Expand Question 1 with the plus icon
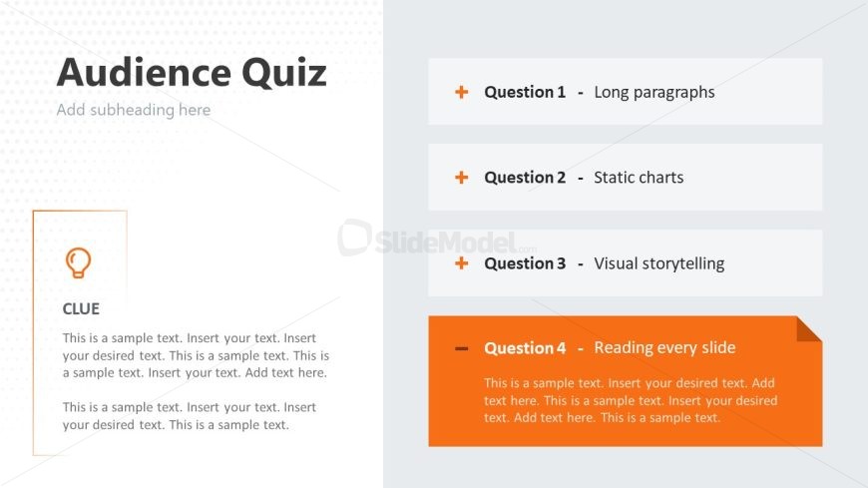 462,92
